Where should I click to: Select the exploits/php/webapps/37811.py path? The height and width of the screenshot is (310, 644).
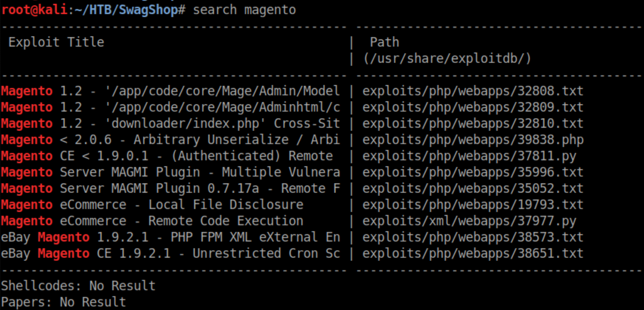469,156
